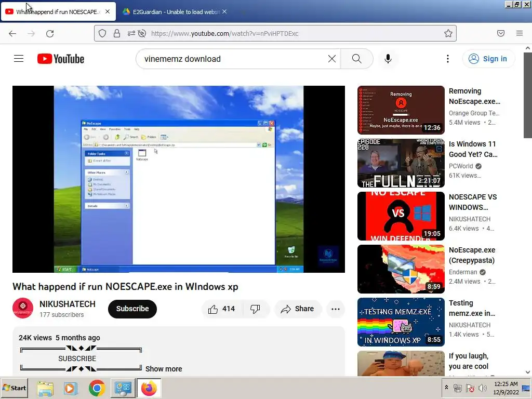Click Is Windows 11 Good Yet title
The width and height of the screenshot is (532, 399).
point(473,149)
